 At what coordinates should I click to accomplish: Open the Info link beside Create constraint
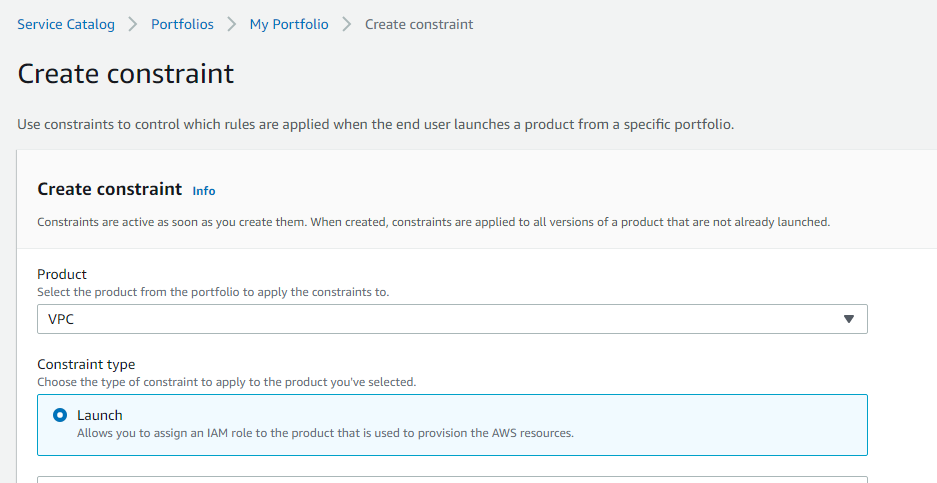(x=204, y=191)
